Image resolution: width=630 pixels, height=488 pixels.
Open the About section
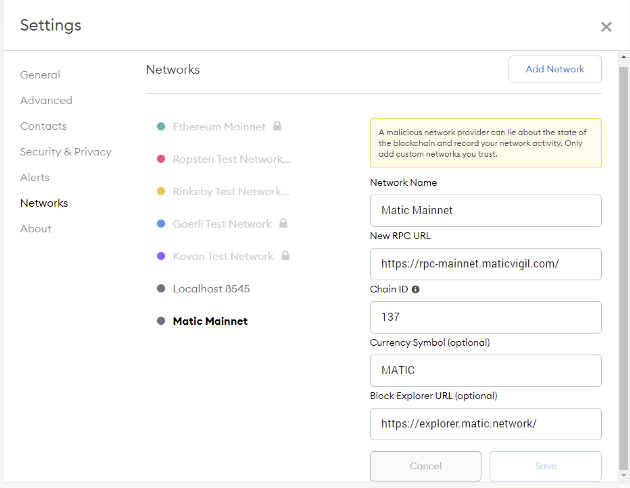(x=35, y=229)
